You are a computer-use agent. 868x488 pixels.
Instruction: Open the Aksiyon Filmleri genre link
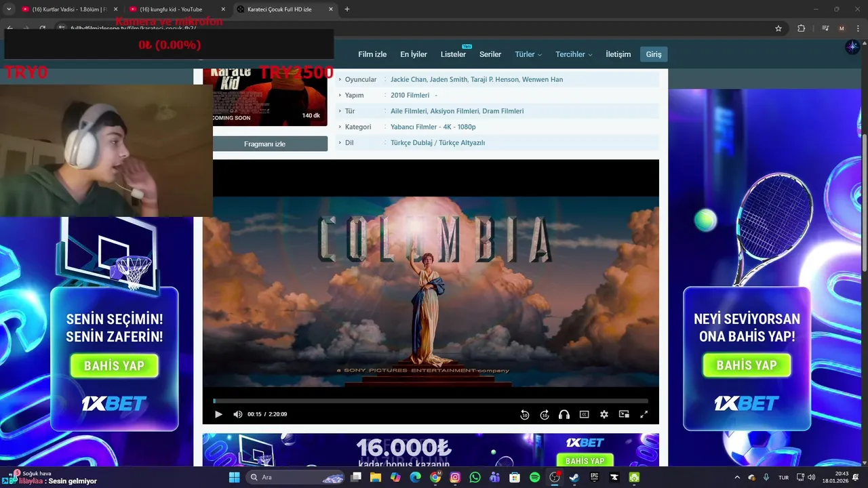click(454, 111)
